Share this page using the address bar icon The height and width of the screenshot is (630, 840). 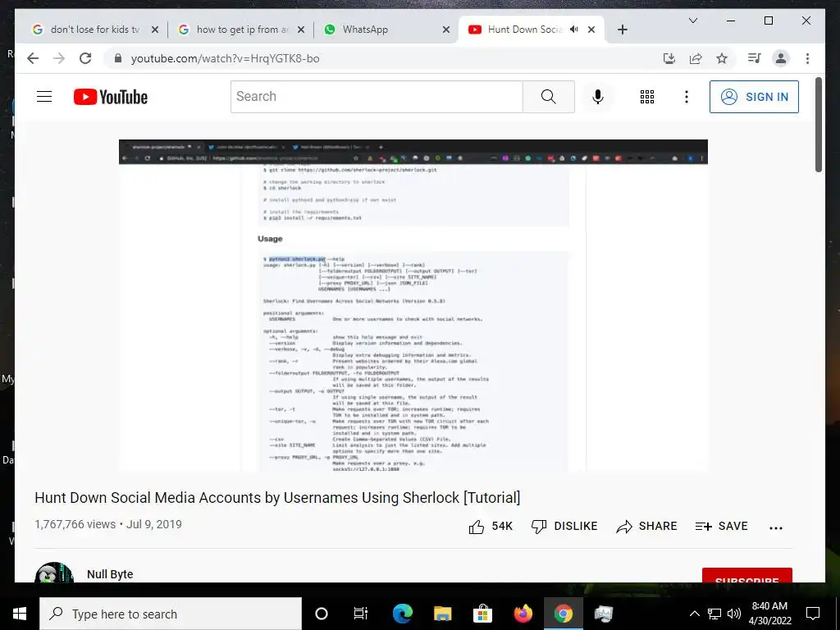click(x=696, y=58)
